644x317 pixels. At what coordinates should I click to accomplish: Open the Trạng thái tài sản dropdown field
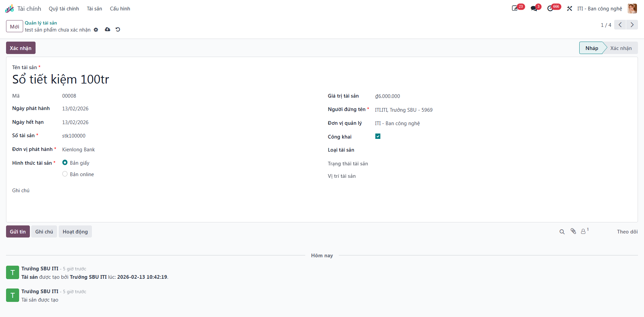coord(503,164)
